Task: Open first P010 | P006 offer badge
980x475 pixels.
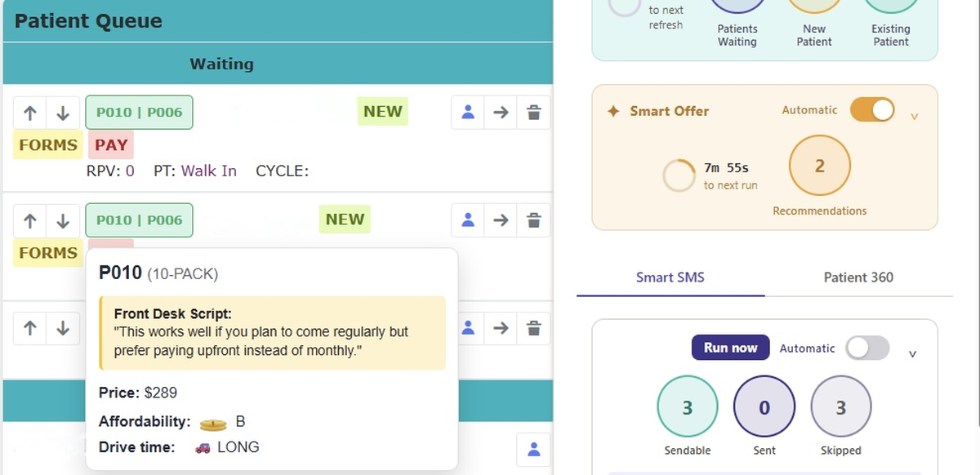Action: [x=139, y=113]
